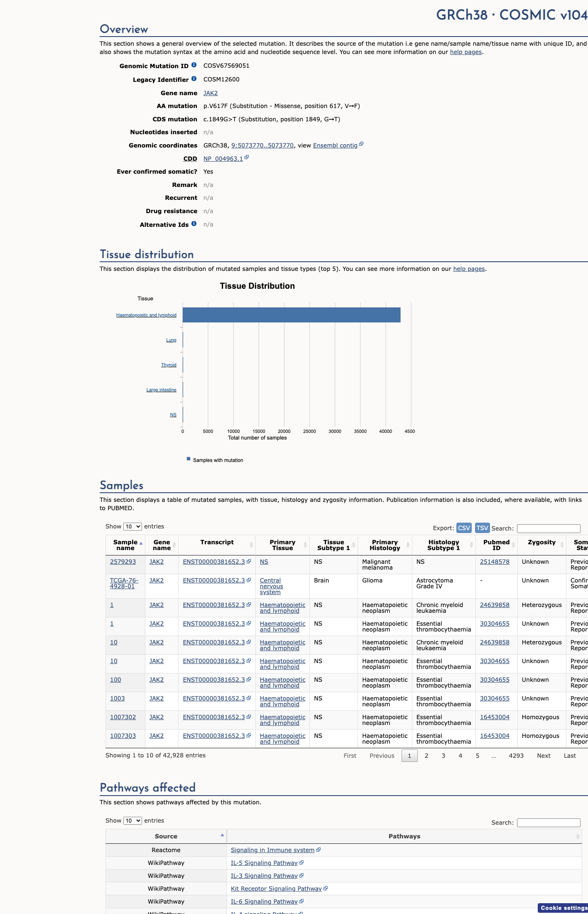This screenshot has width=588, height=914.
Task: Click current page 1 in samples pagination
Action: point(409,756)
